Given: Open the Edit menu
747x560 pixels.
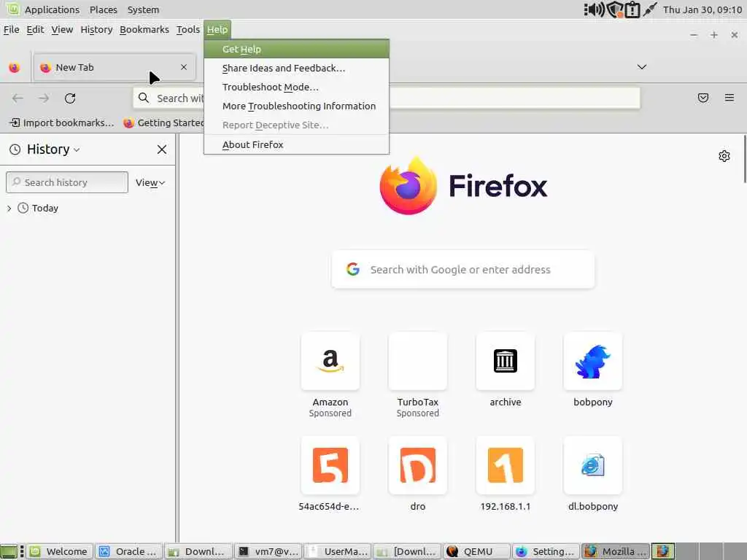Looking at the screenshot, I should [35, 29].
